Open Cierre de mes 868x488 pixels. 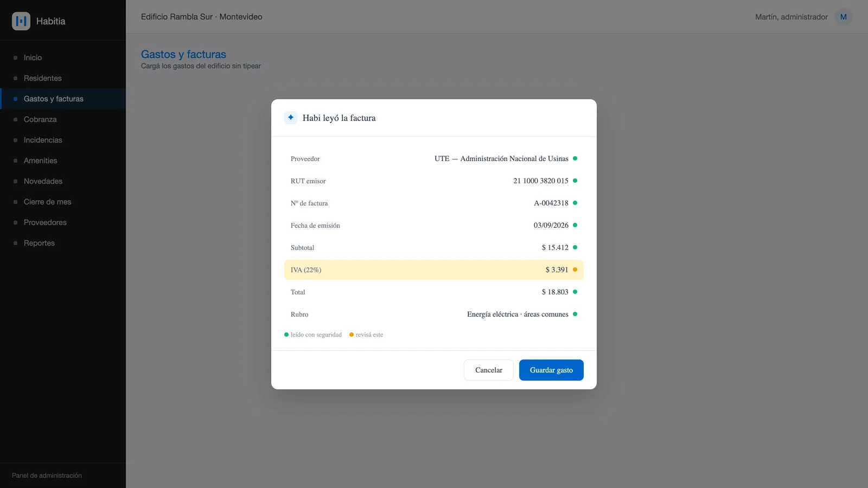point(63,202)
